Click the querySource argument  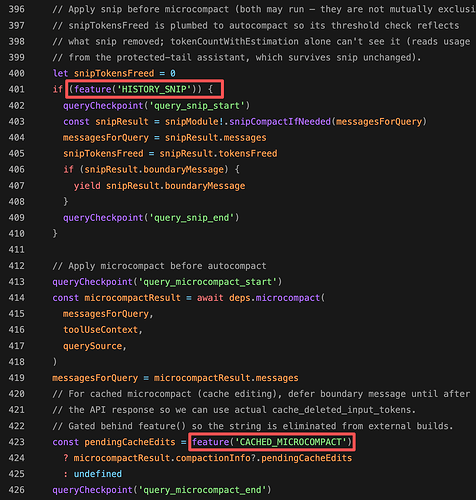coord(93,346)
